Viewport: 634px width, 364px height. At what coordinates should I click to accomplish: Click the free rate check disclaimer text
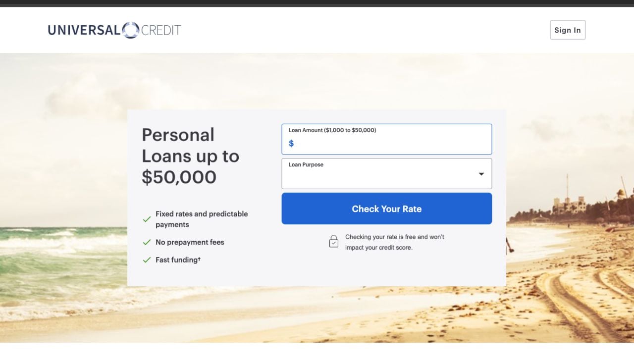point(394,242)
